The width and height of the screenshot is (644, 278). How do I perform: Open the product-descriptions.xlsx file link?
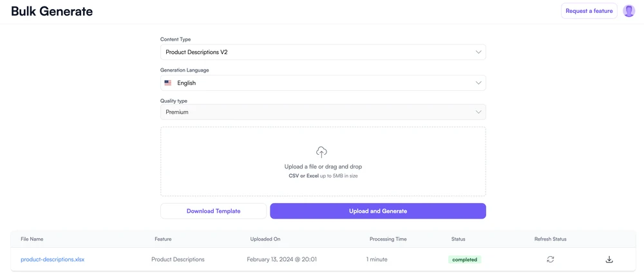(52, 259)
